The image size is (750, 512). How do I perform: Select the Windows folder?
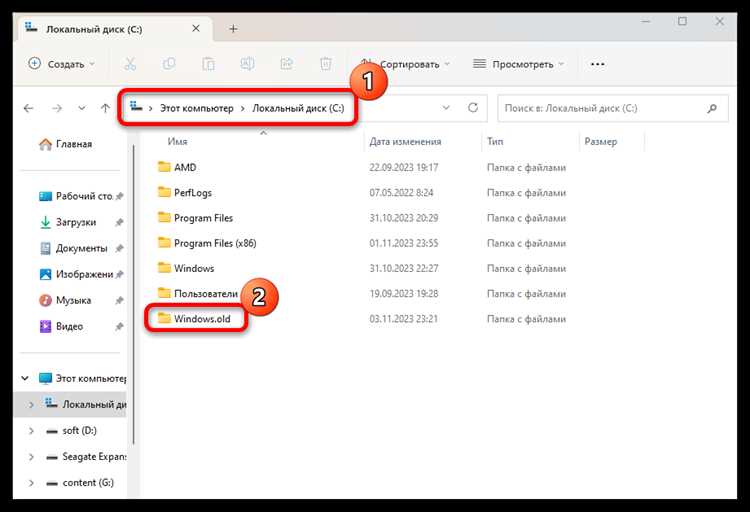click(x=186, y=268)
